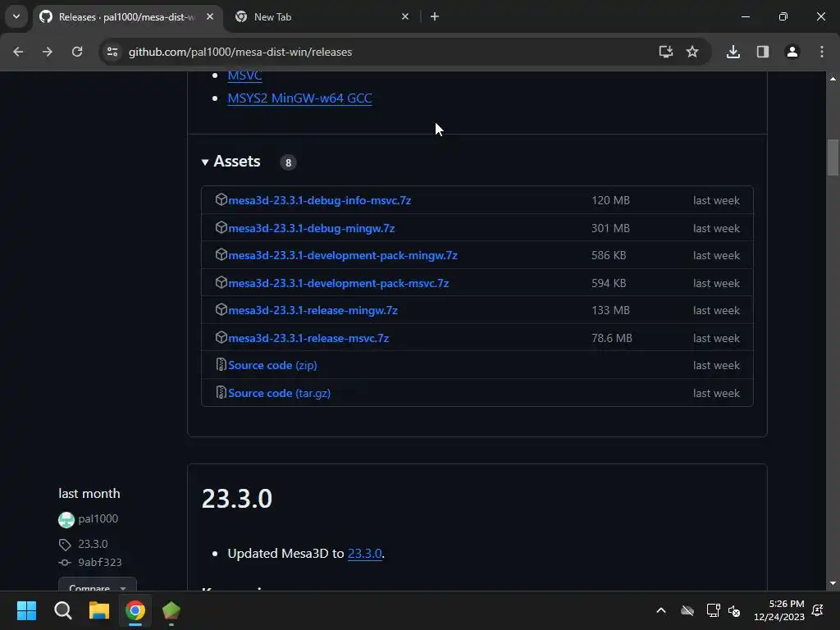Click the page vertical scrollbar thumb
This screenshot has width=840, height=630.
tap(833, 157)
